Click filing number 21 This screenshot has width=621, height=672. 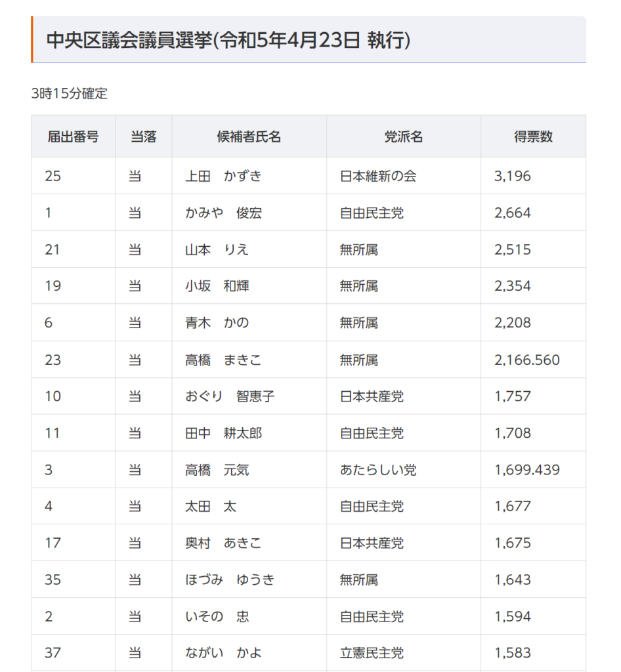(x=53, y=250)
